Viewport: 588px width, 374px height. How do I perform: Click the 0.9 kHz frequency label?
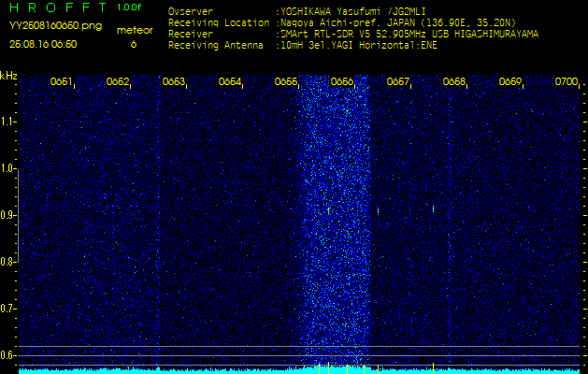tap(7, 215)
